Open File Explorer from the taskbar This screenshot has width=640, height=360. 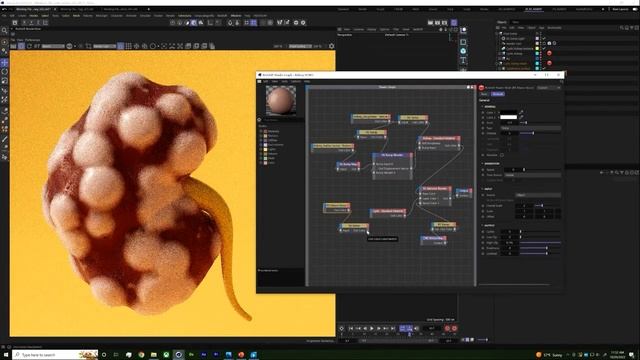(154, 355)
